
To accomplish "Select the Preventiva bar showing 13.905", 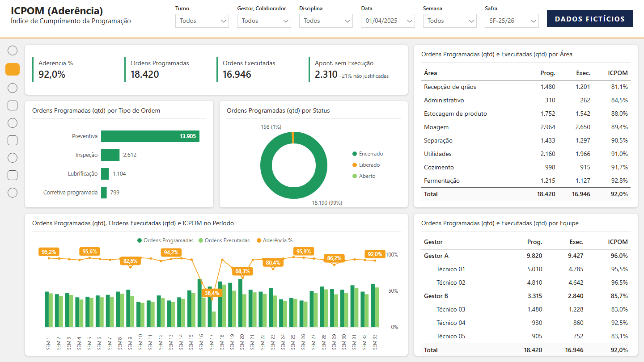I will (150, 136).
